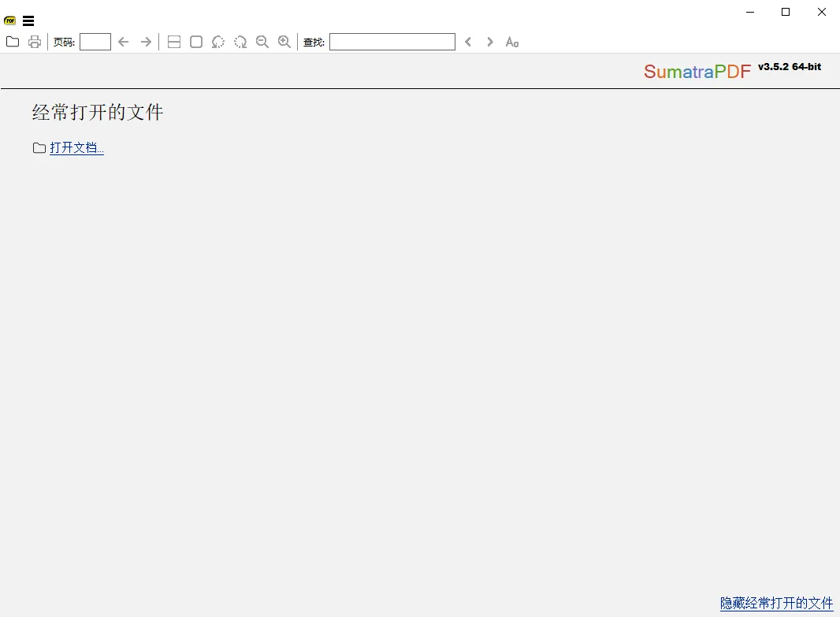
Task: Rotate page right icon
Action: 240,42
